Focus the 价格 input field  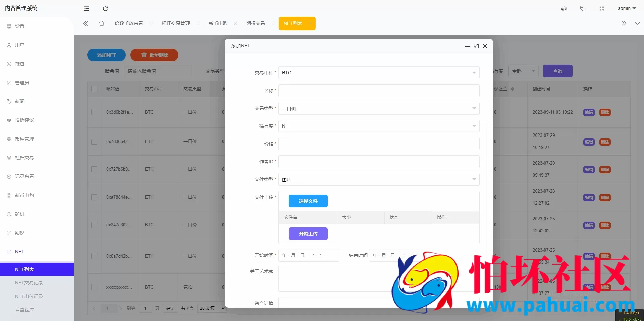(379, 144)
